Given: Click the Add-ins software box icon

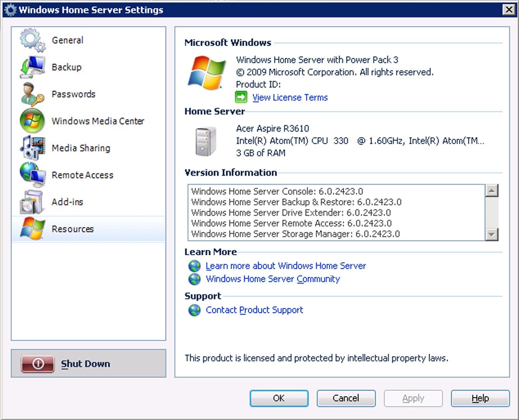Looking at the screenshot, I should point(33,202).
